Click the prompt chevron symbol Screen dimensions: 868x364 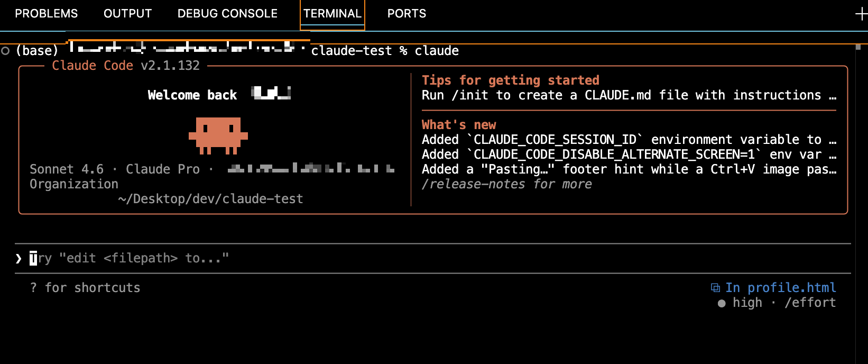[19, 258]
